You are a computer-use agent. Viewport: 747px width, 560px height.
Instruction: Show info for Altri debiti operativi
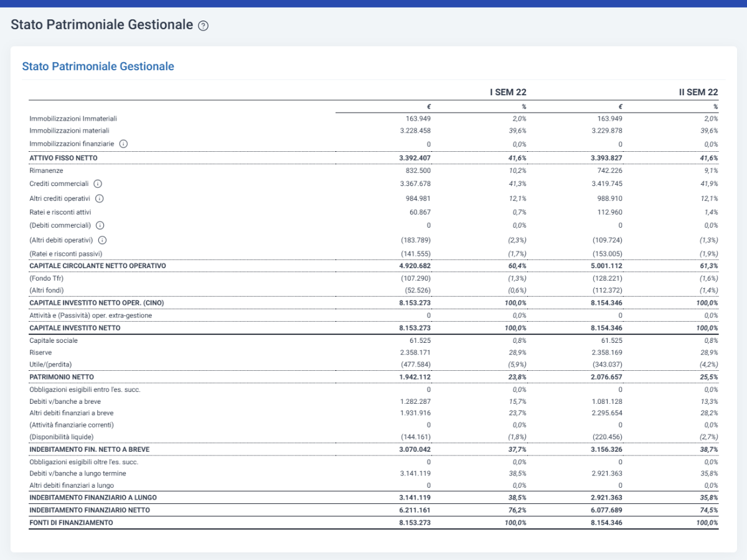tap(103, 240)
